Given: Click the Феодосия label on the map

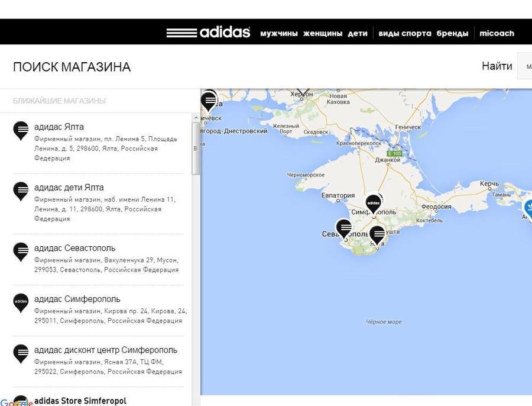Looking at the screenshot, I should (x=436, y=207).
